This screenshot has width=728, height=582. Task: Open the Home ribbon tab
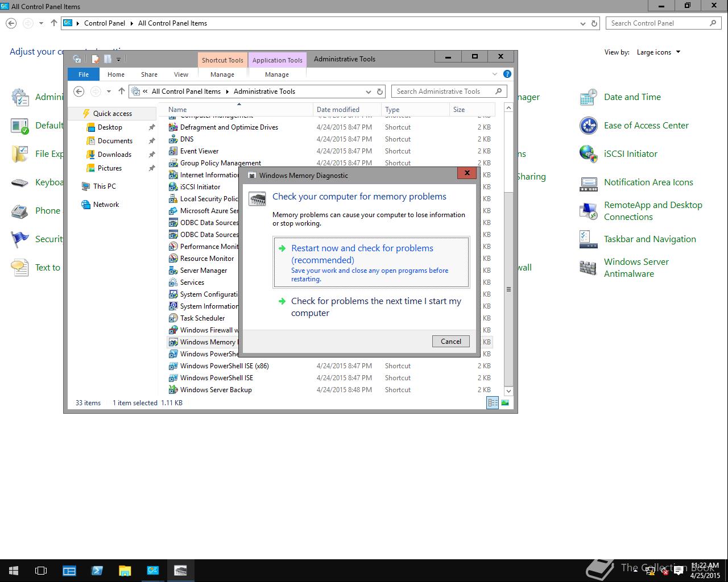[x=116, y=74]
